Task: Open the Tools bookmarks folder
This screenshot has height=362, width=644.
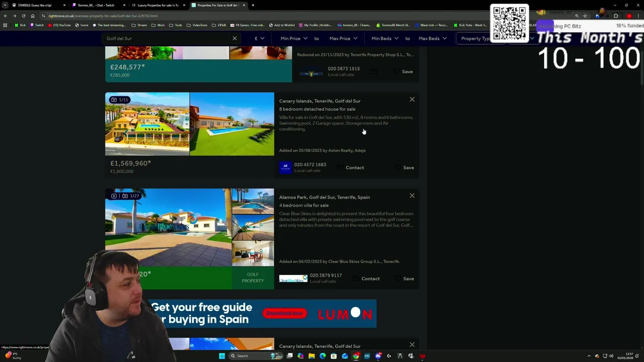Action: (176, 25)
